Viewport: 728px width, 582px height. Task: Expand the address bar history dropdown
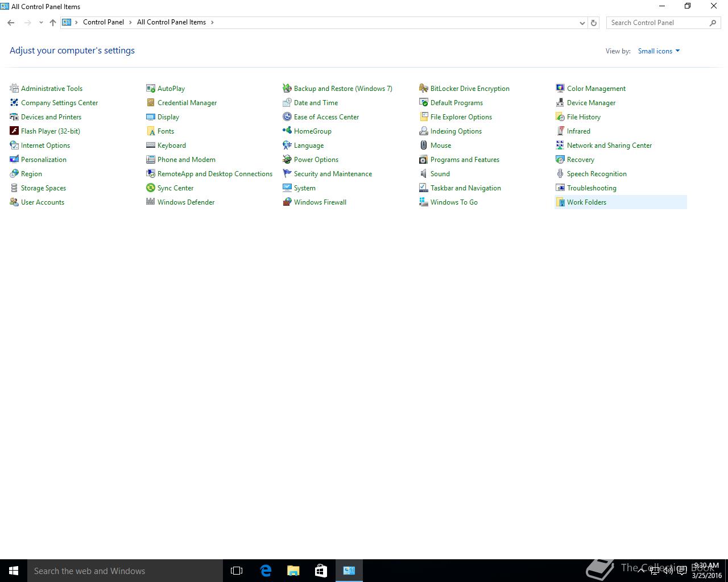[582, 23]
